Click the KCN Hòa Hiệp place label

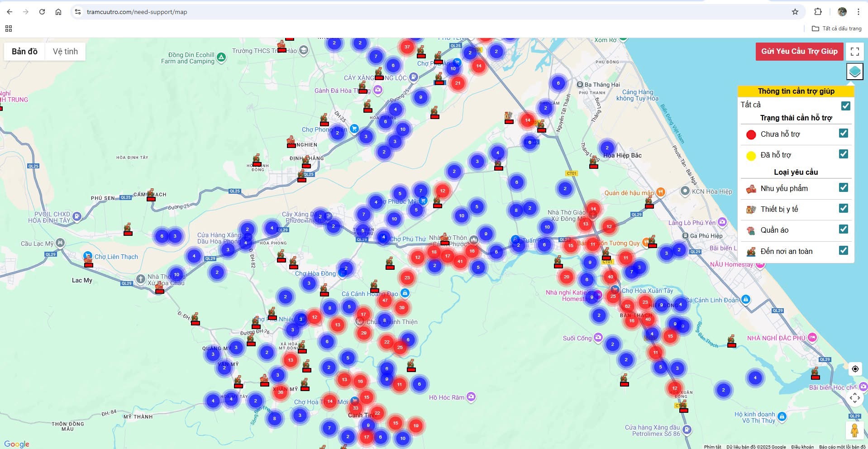tap(712, 191)
